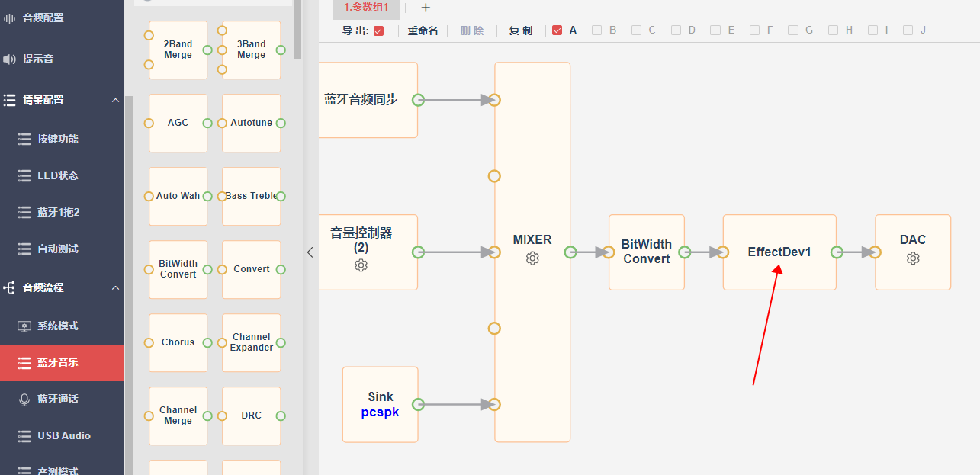This screenshot has height=475, width=980.
Task: Check the B checkbox
Action: point(597,30)
